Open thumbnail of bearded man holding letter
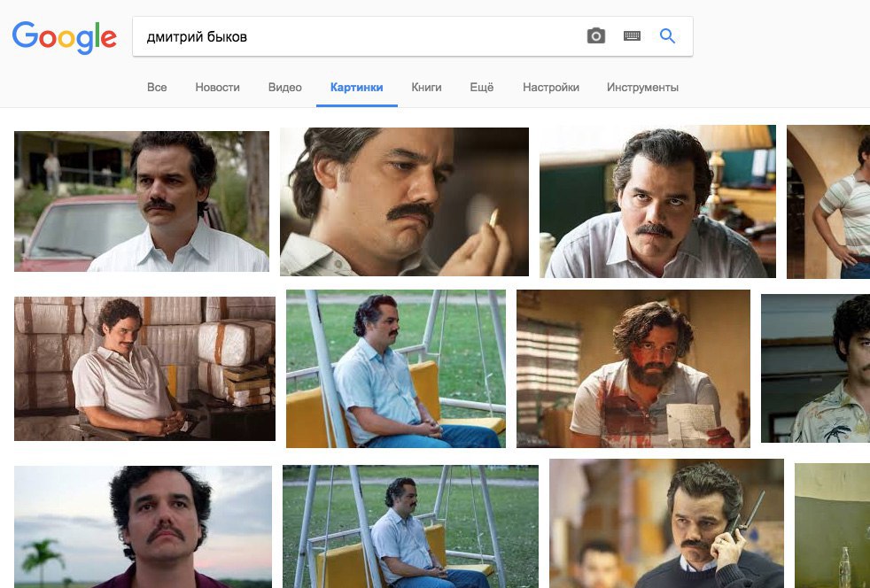 point(633,369)
